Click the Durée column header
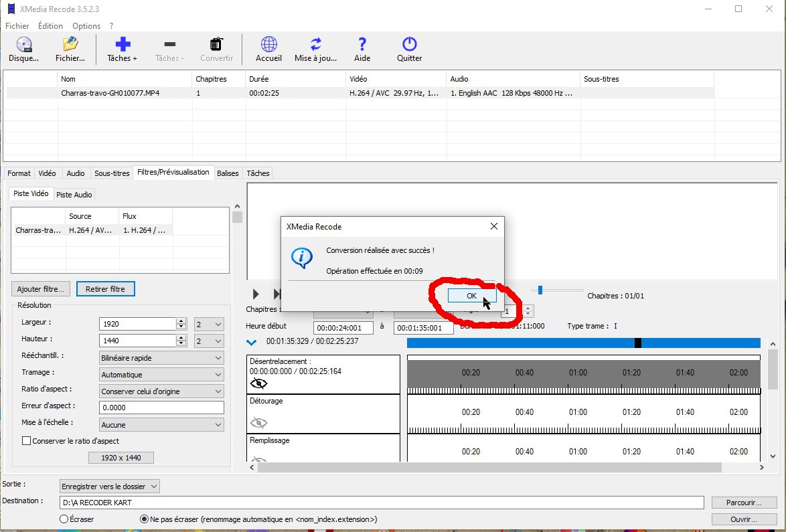This screenshot has height=532, width=786. point(296,79)
